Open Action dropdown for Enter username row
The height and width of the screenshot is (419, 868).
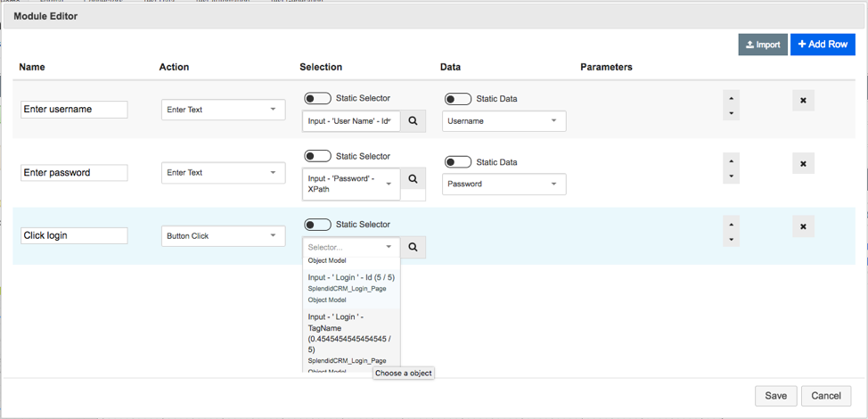click(x=223, y=110)
